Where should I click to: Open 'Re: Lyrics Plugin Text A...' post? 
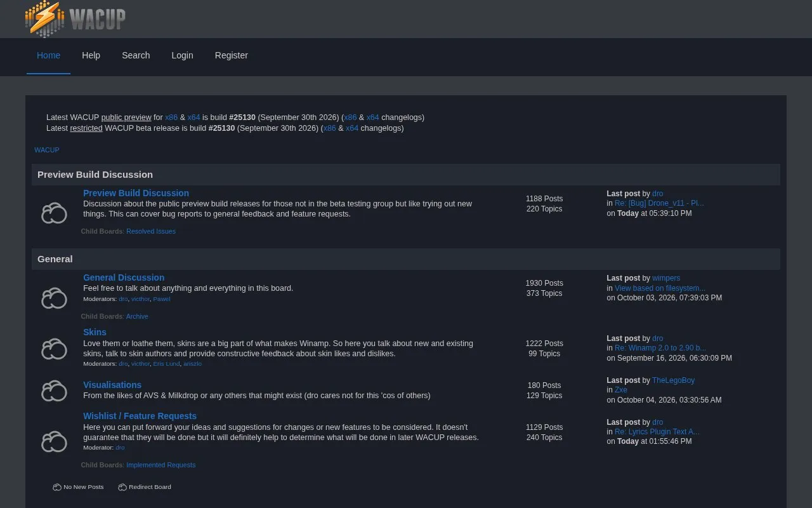point(657,432)
